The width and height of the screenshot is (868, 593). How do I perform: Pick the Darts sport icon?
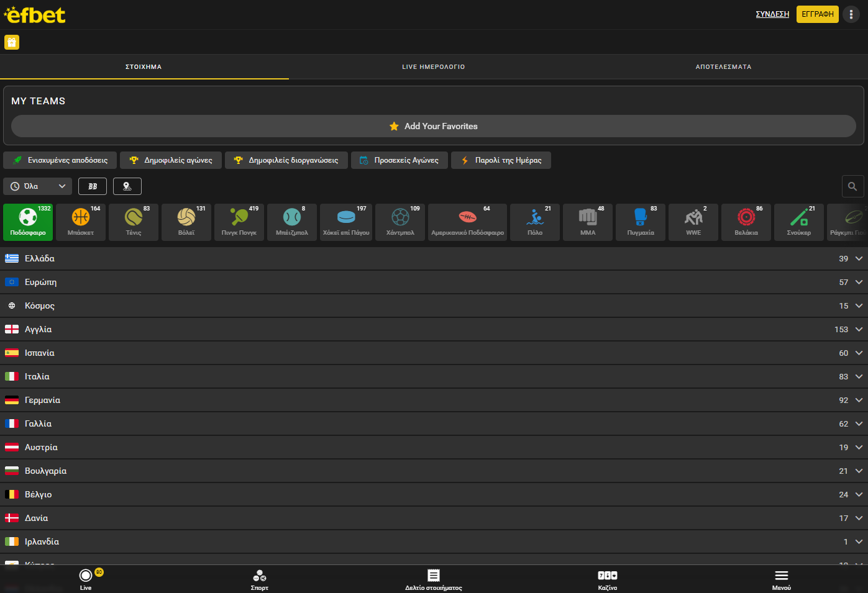746,222
